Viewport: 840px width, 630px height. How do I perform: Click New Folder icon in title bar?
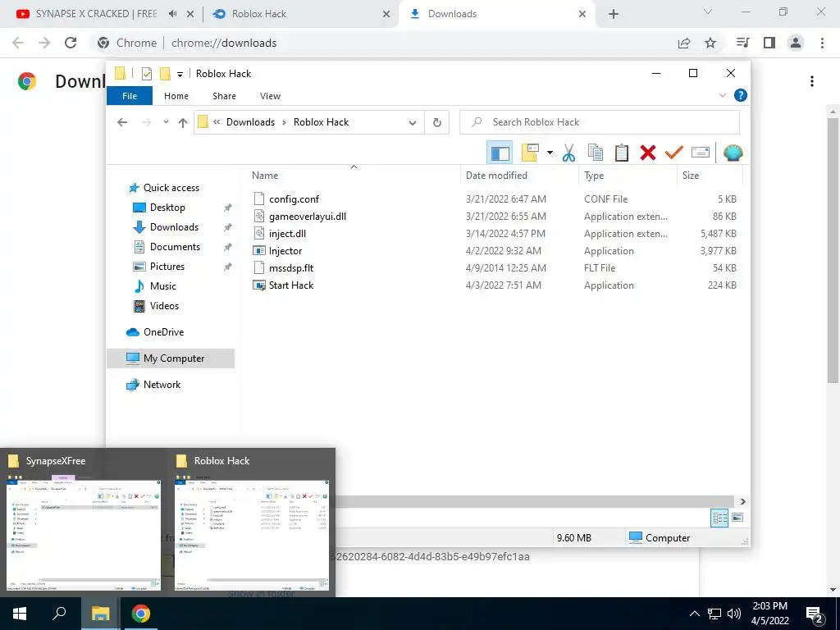(165, 73)
